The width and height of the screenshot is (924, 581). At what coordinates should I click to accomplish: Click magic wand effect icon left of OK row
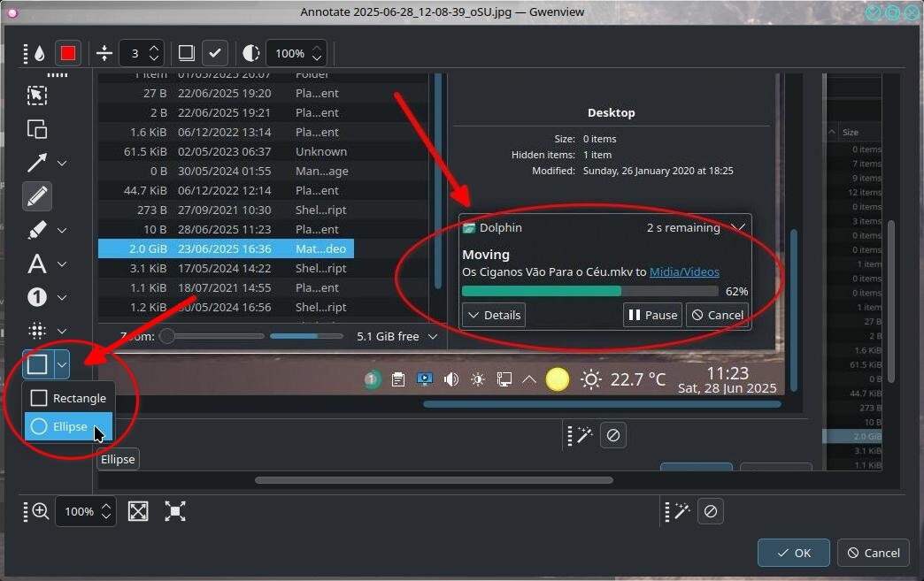[x=682, y=511]
